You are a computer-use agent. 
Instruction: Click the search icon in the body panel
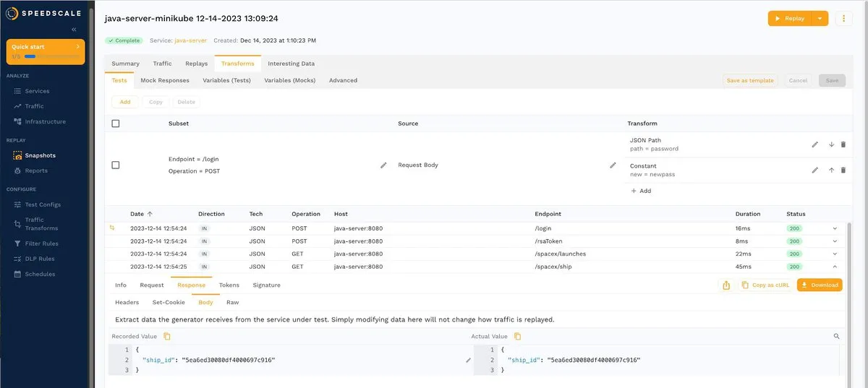coord(837,337)
